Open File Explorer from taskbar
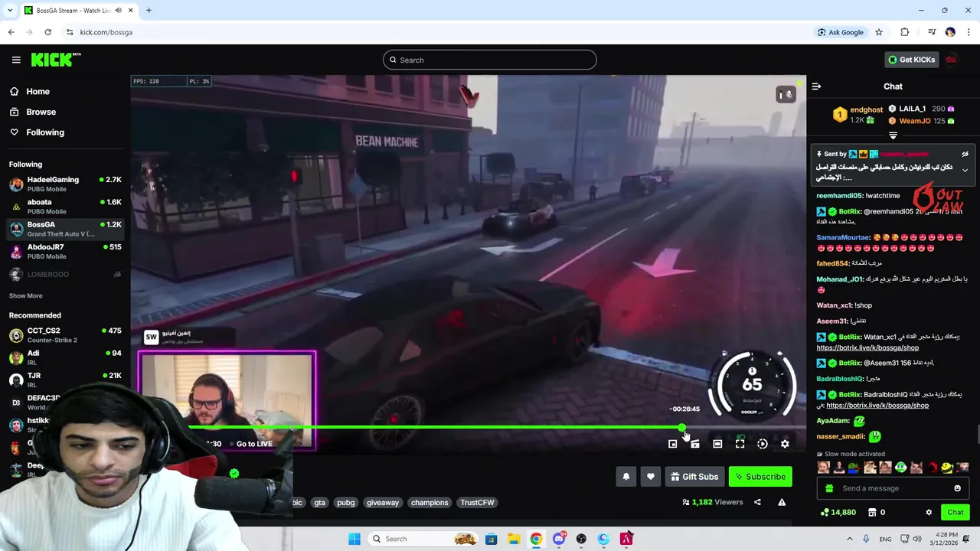This screenshot has height=551, width=980. pyautogui.click(x=514, y=539)
